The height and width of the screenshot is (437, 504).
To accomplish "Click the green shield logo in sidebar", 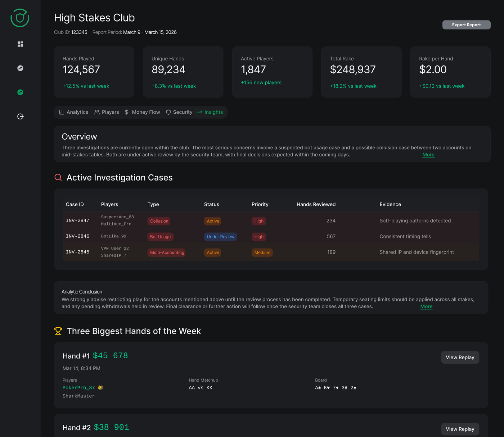I will coord(20,18).
